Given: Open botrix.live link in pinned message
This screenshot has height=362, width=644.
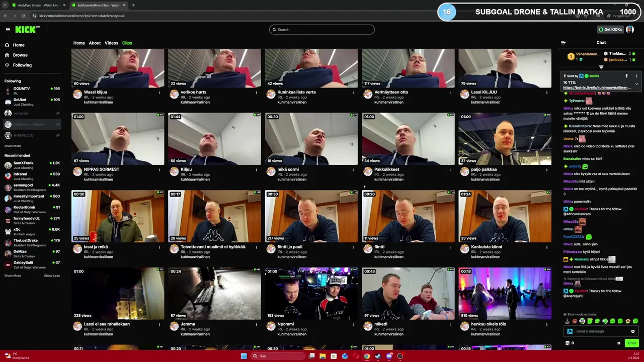Looking at the screenshot, I should click(597, 87).
